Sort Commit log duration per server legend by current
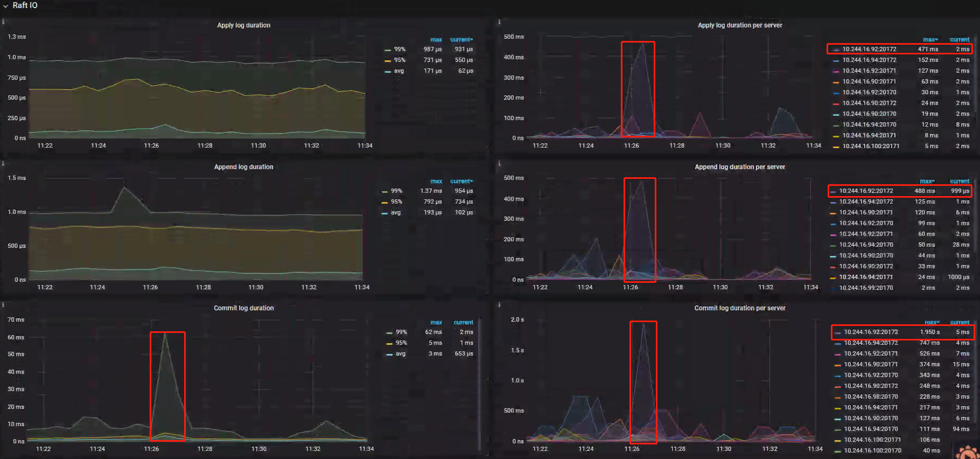Viewport: 980px width, 459px height. click(x=960, y=323)
